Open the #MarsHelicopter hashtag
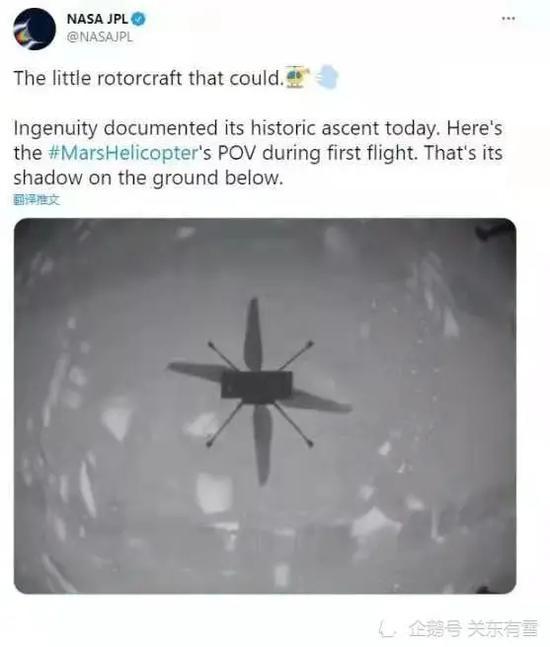Image resolution: width=550 pixels, height=647 pixels. (x=124, y=153)
